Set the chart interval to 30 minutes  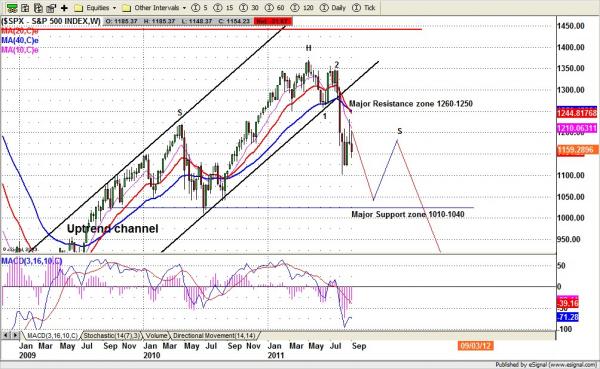249,8
